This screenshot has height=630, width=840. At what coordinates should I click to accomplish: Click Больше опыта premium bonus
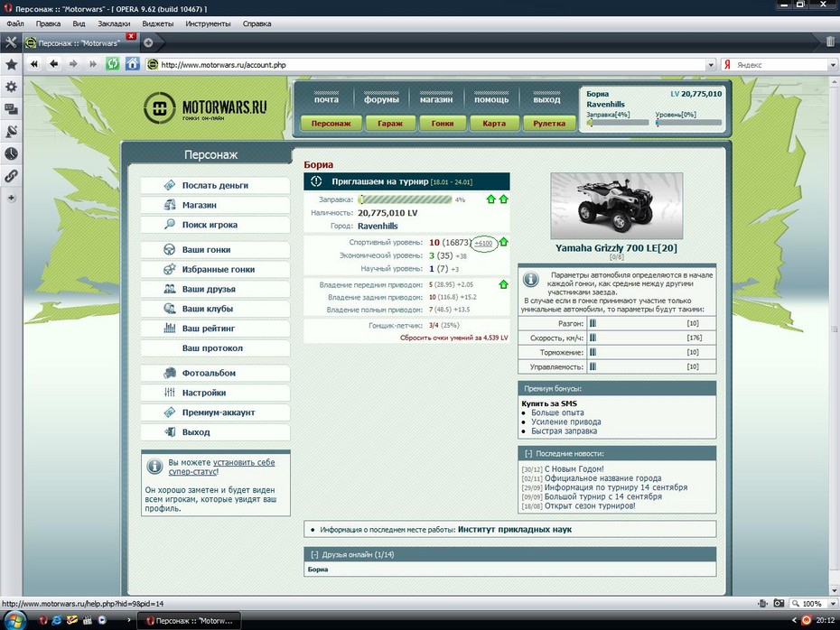click(x=557, y=412)
